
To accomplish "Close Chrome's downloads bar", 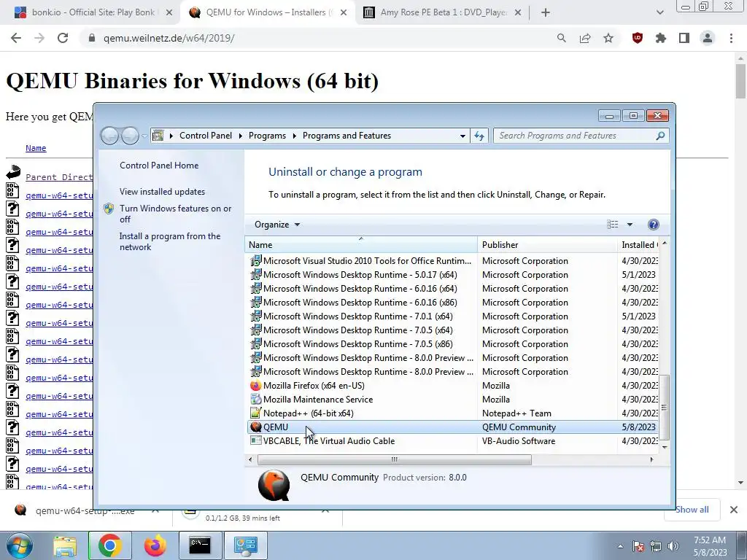I will coord(734,510).
